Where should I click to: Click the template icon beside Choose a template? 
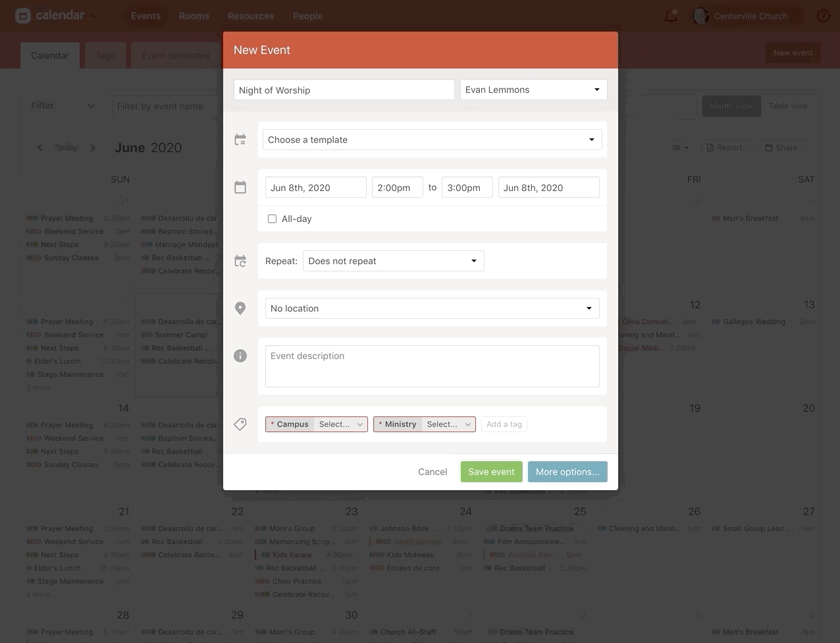240,140
